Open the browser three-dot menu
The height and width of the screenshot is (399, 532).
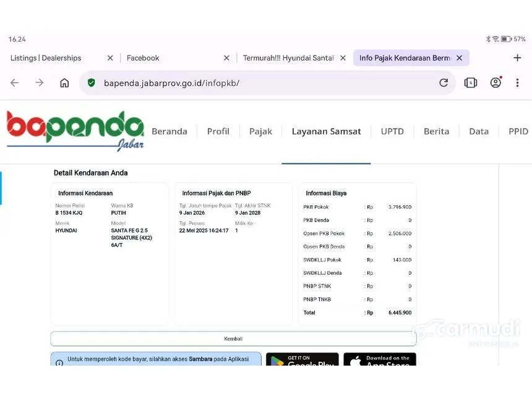517,83
